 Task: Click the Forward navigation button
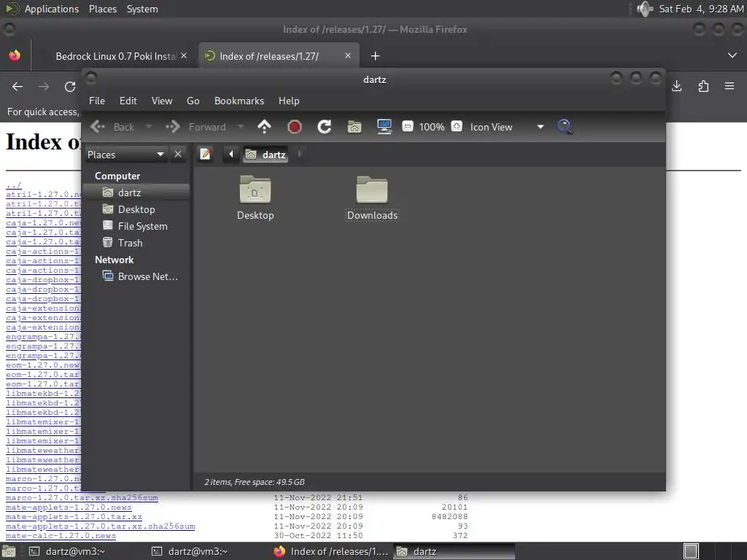(196, 127)
